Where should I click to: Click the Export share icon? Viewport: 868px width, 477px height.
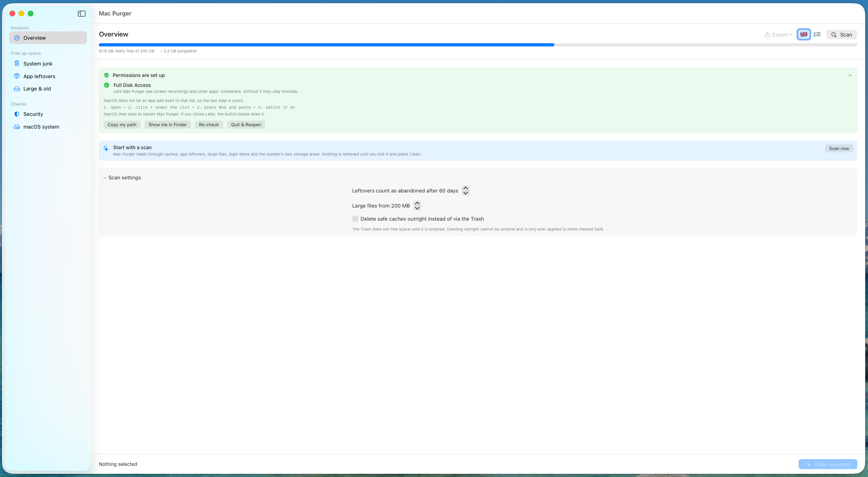tap(767, 35)
